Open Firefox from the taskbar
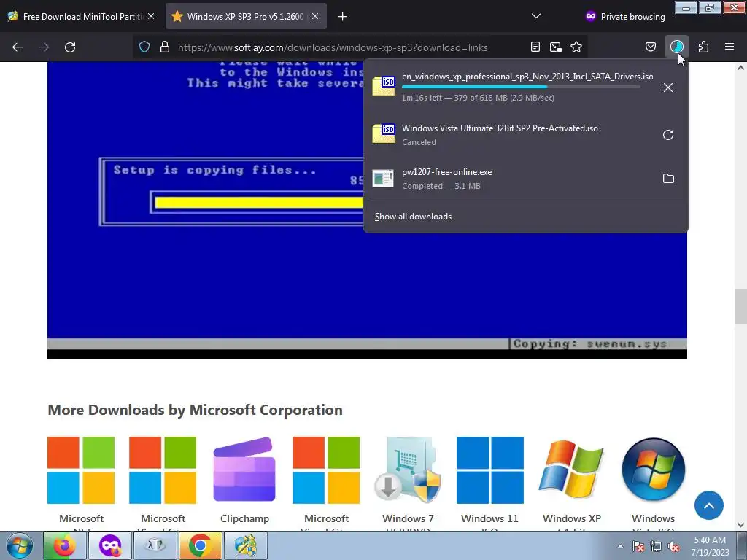747x560 pixels. pos(65,545)
